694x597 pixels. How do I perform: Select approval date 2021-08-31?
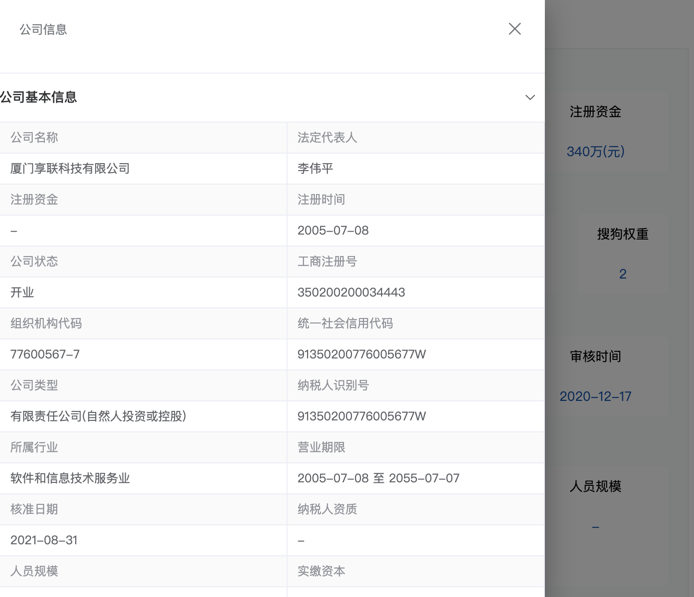click(44, 540)
